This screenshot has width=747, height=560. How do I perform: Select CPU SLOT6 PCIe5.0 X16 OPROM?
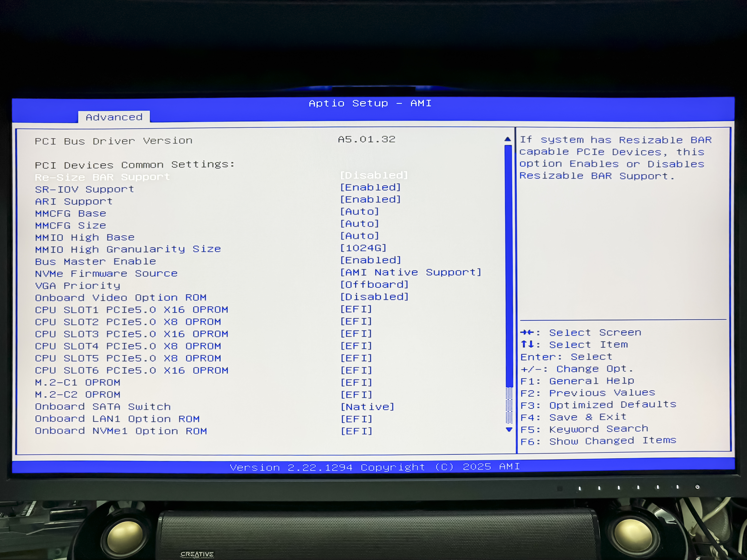pyautogui.click(x=132, y=371)
